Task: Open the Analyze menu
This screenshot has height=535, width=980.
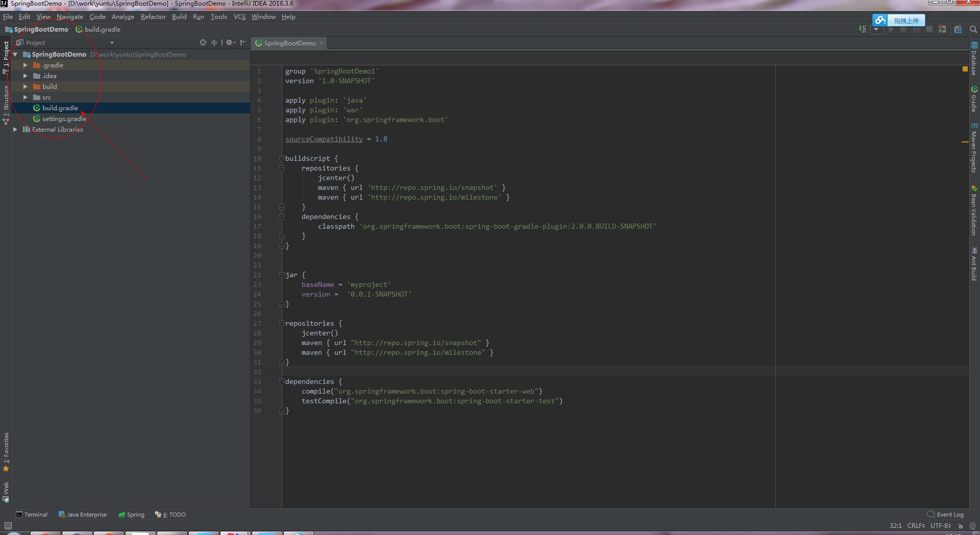Action: coord(123,17)
